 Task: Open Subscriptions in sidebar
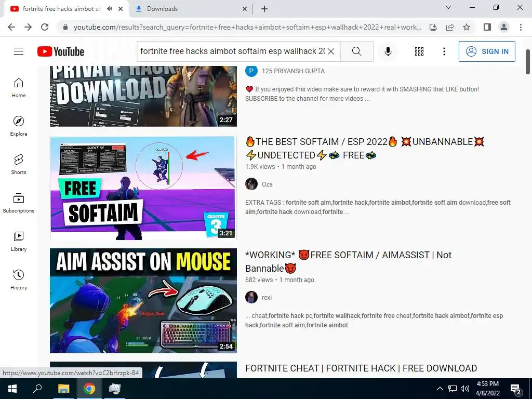(19, 203)
